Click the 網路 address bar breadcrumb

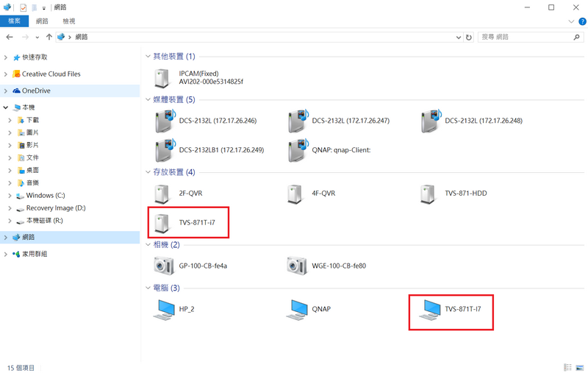82,37
